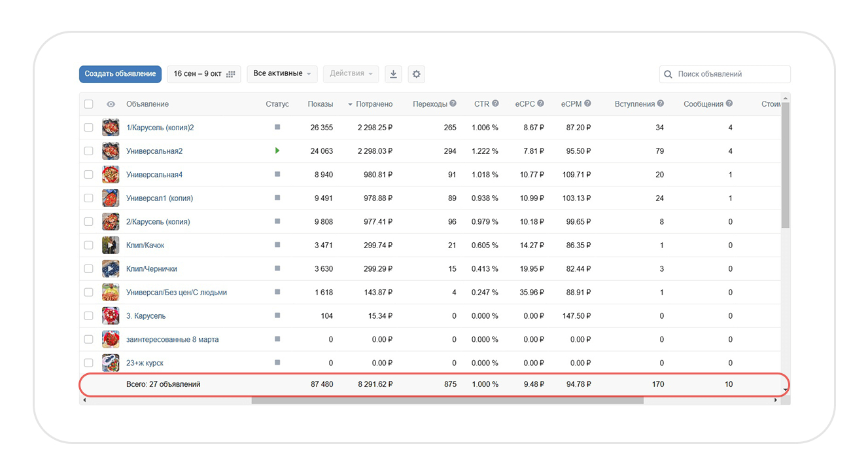Click the Поиск объявлений search field

click(x=729, y=74)
